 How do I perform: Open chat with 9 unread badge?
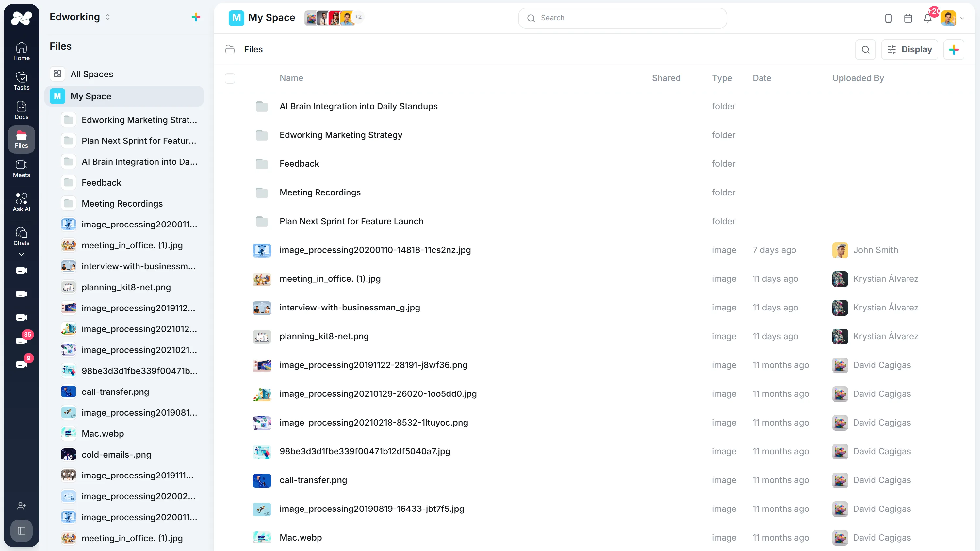pos(21,364)
